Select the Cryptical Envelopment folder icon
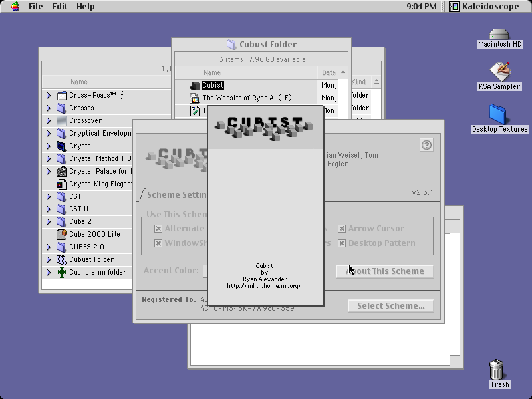Screen dimensions: 532x399 61,134
